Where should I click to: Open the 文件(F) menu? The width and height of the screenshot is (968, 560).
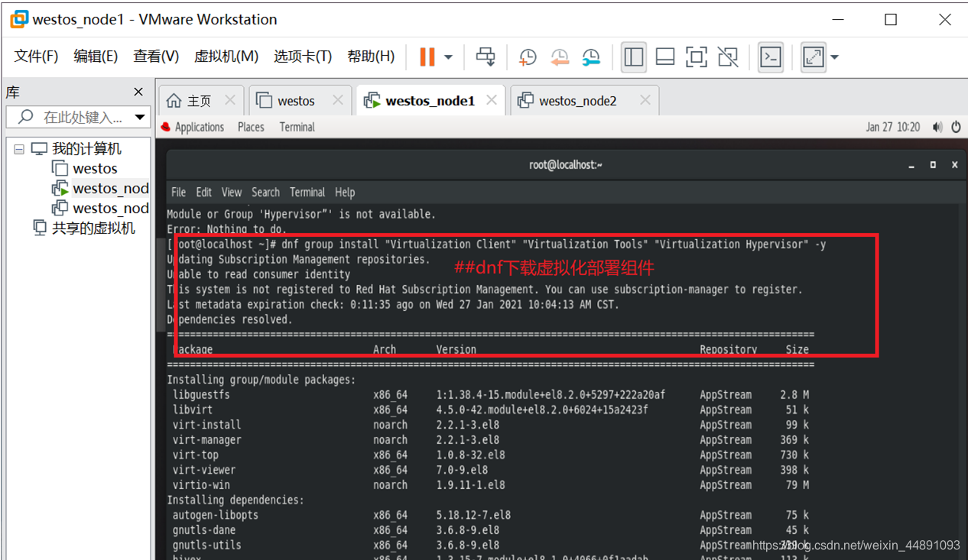(x=36, y=57)
